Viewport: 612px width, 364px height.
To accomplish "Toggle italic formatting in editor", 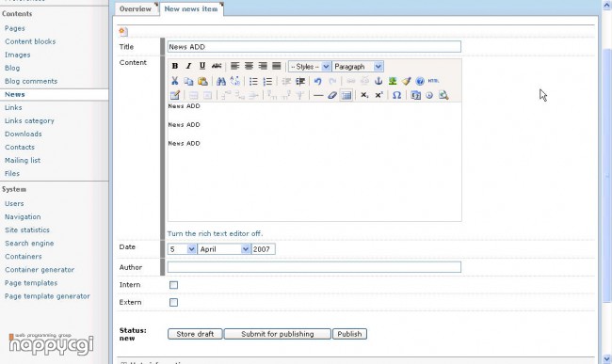I will click(188, 66).
